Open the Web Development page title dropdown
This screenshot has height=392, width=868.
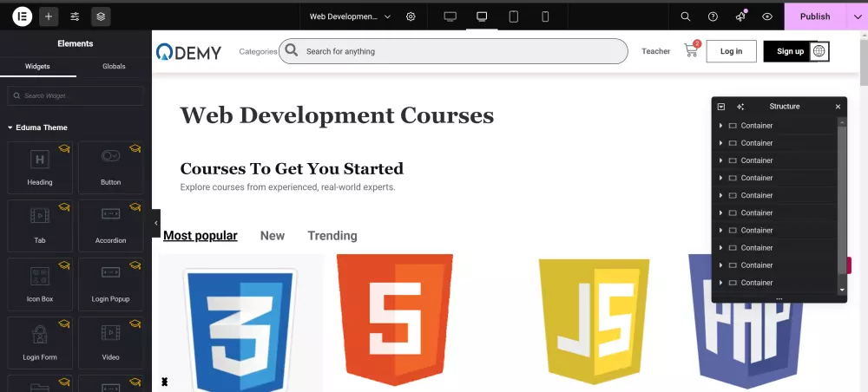point(350,16)
